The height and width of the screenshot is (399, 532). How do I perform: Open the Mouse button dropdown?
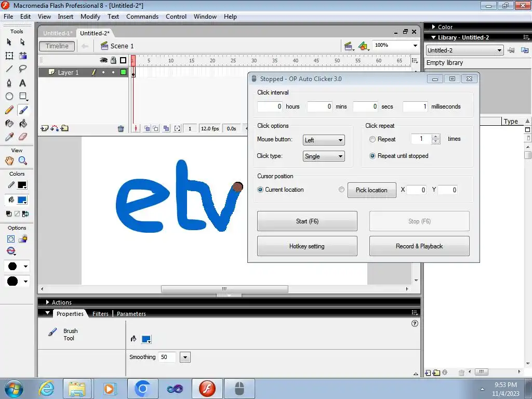pos(324,140)
